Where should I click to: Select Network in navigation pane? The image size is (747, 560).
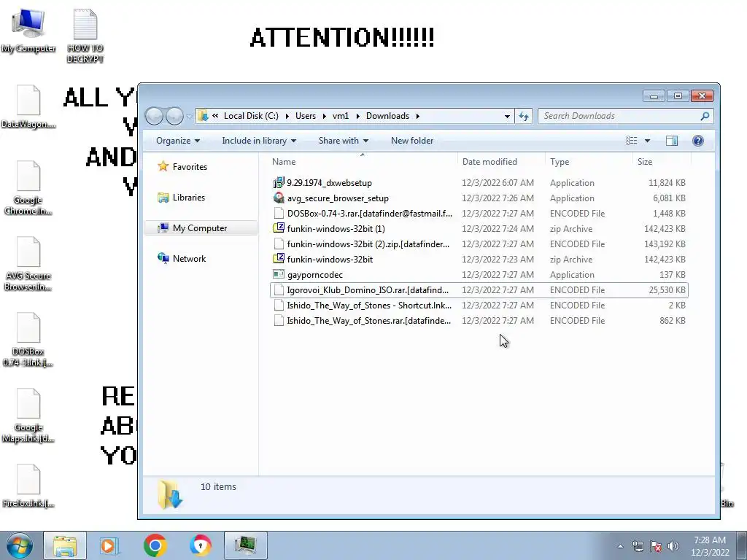point(182,259)
